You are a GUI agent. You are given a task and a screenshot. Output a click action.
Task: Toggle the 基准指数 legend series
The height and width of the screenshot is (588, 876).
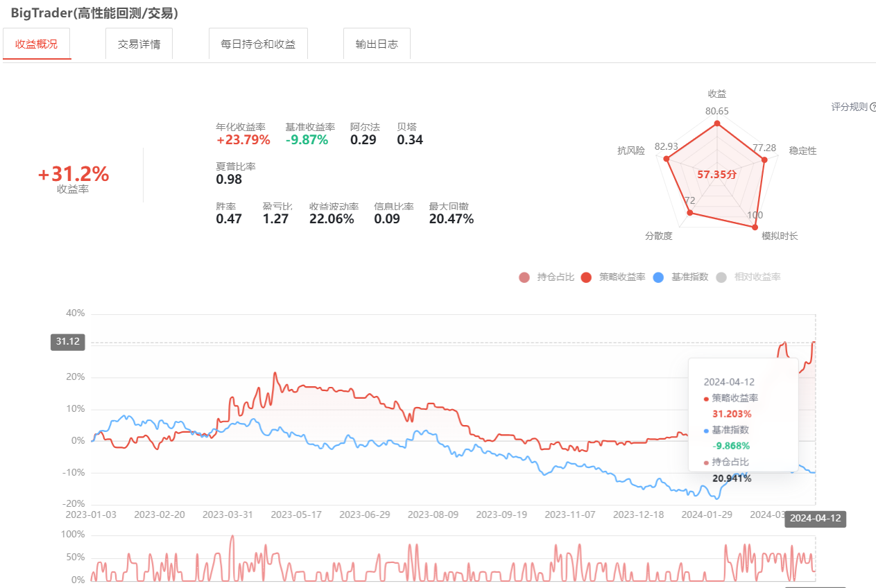(x=680, y=277)
